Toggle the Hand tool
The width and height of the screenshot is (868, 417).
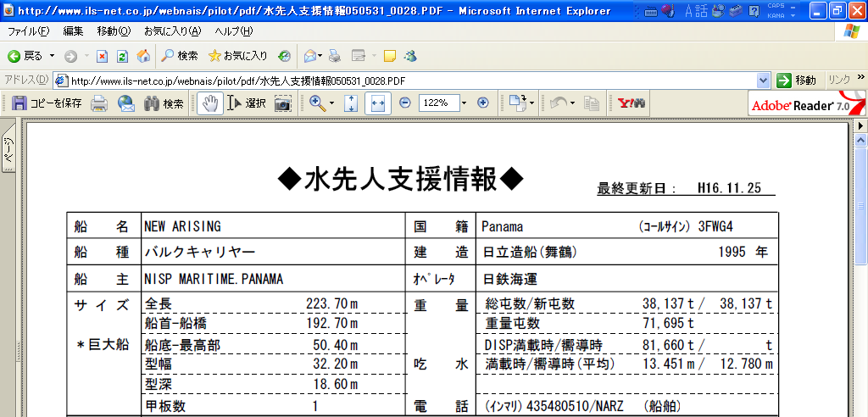(209, 103)
